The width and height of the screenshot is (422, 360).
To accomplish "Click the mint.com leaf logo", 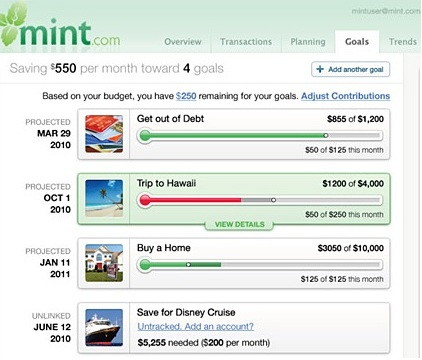I will (60, 28).
